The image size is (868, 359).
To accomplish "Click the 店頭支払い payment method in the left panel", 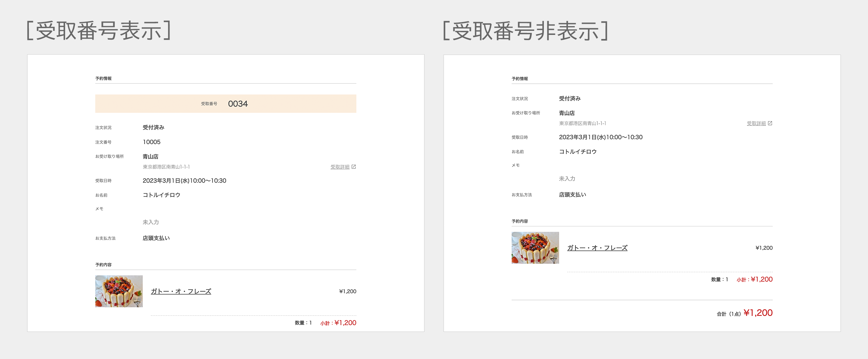I will [156, 238].
